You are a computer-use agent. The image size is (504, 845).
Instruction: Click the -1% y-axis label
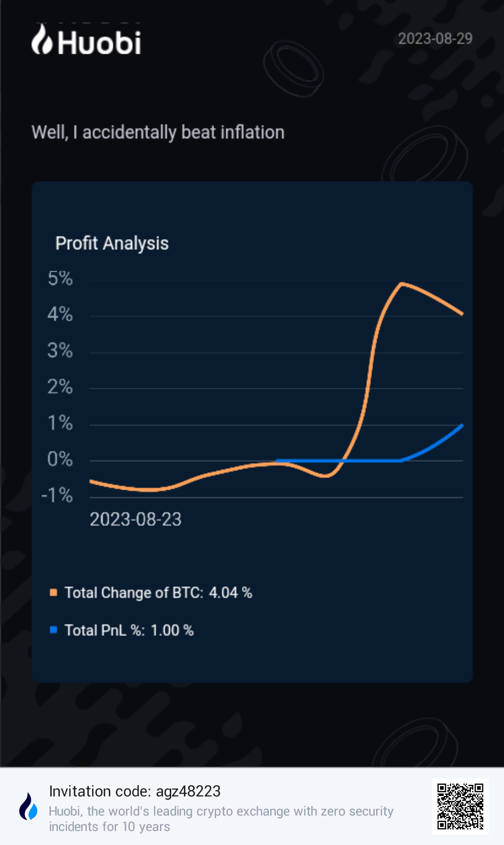[57, 495]
